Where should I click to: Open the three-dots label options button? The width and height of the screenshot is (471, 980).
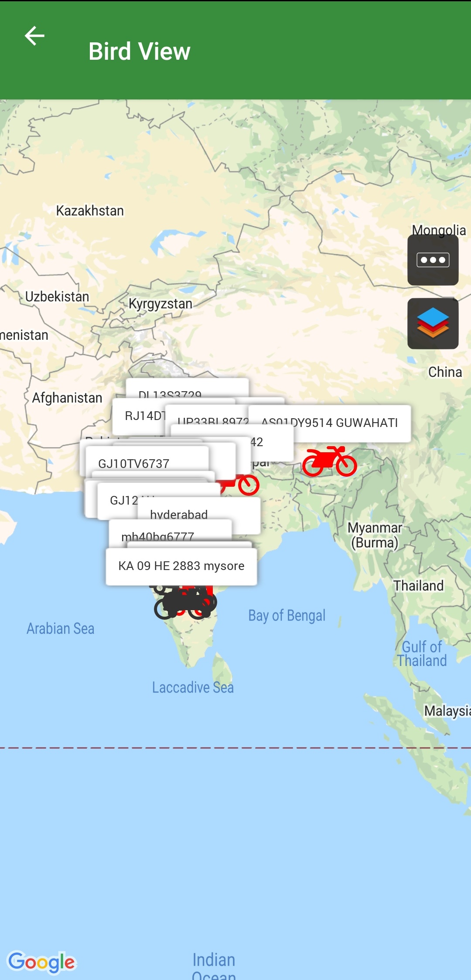433,260
